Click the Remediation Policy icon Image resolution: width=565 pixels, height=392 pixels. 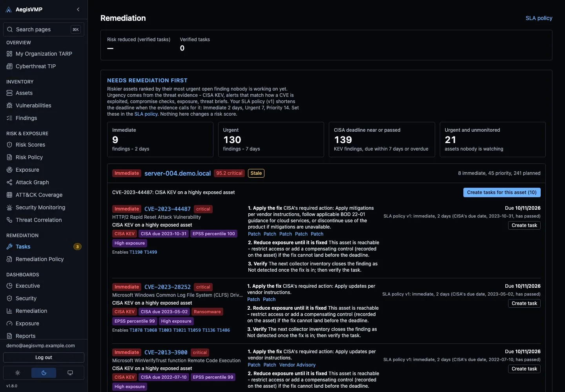[9, 259]
